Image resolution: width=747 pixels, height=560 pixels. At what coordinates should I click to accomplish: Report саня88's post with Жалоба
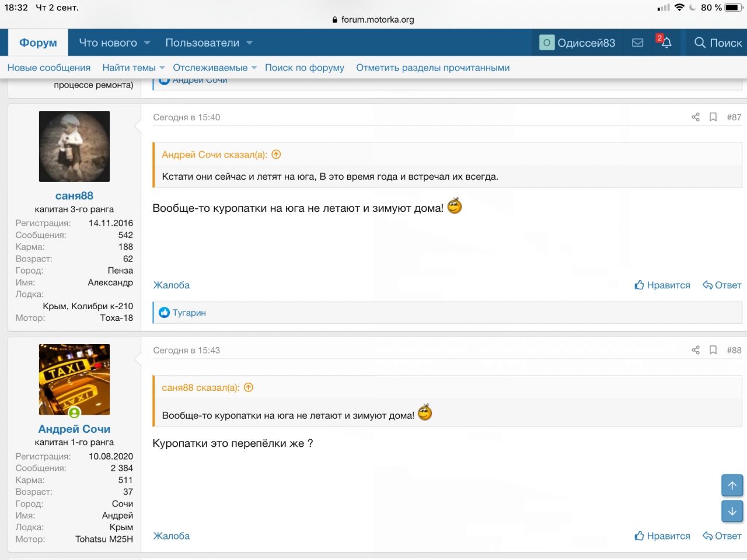(x=171, y=285)
